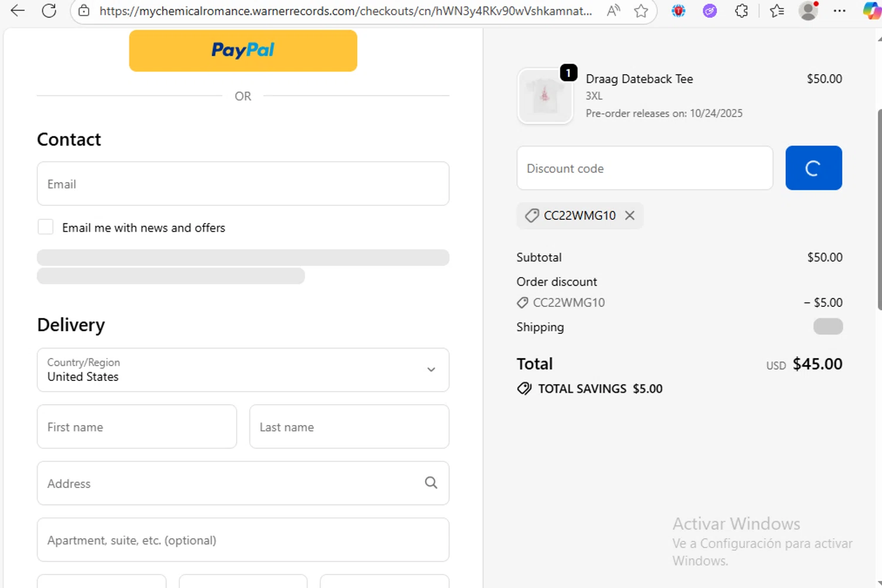The width and height of the screenshot is (882, 588).
Task: Open the browser profile avatar
Action: (808, 11)
